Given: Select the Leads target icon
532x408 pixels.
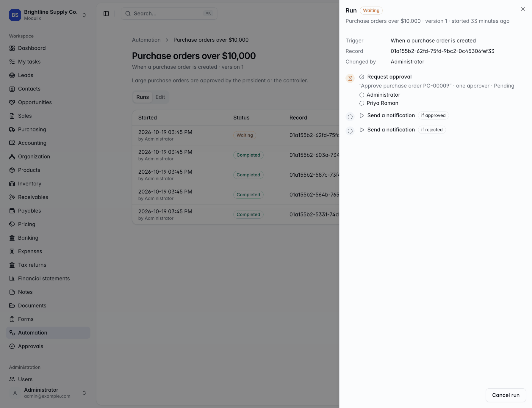Looking at the screenshot, I should 12,75.
